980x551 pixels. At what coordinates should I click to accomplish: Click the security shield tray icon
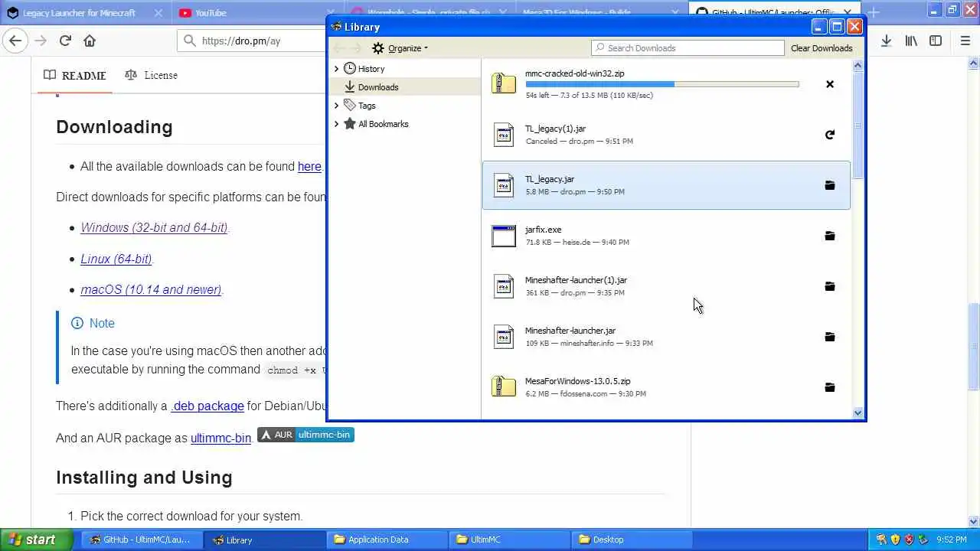(895, 540)
